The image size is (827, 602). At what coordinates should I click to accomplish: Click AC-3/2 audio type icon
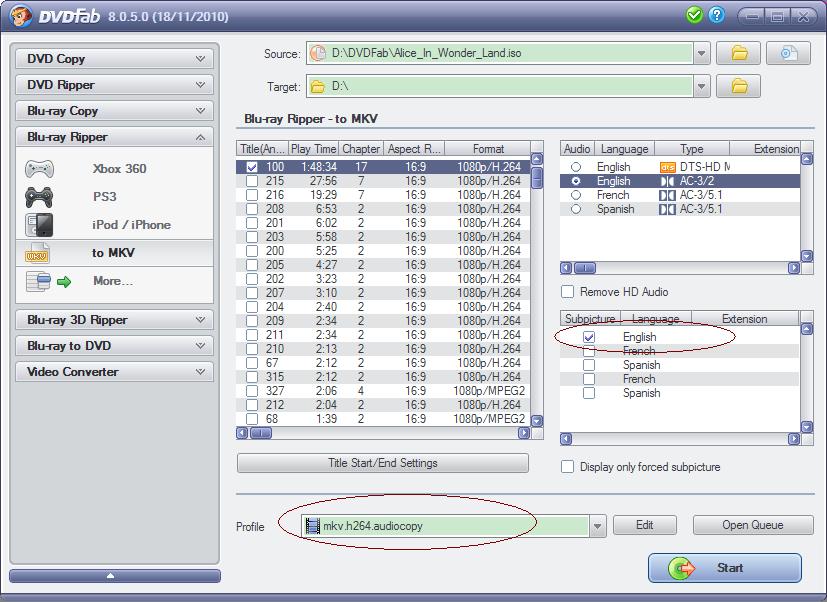[x=667, y=181]
